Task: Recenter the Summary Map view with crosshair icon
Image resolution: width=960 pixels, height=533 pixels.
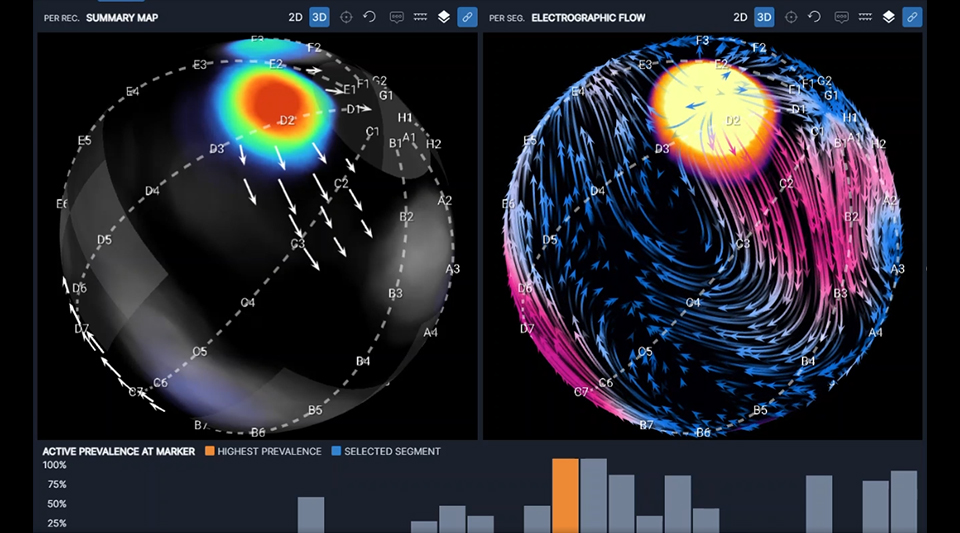Action: pyautogui.click(x=347, y=17)
